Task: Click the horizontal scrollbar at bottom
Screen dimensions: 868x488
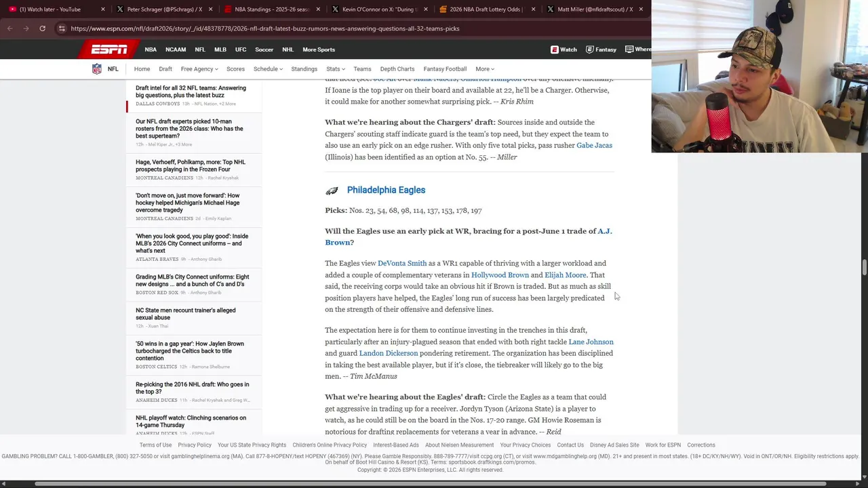Action: click(x=430, y=483)
